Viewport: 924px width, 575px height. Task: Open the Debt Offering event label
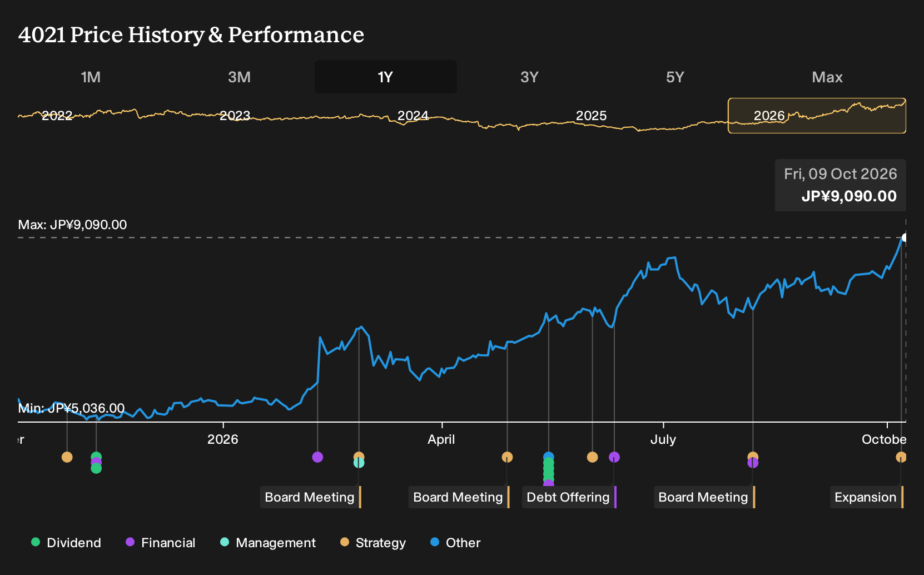pos(569,497)
